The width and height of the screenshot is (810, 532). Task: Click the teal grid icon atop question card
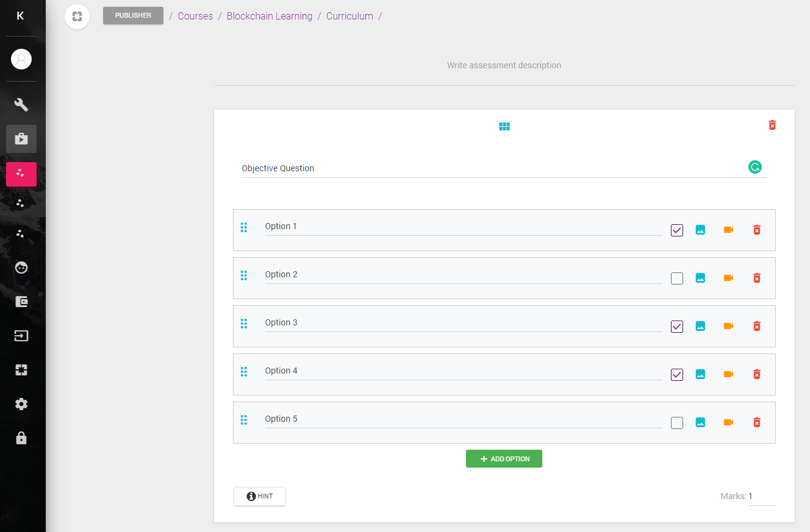coord(504,126)
